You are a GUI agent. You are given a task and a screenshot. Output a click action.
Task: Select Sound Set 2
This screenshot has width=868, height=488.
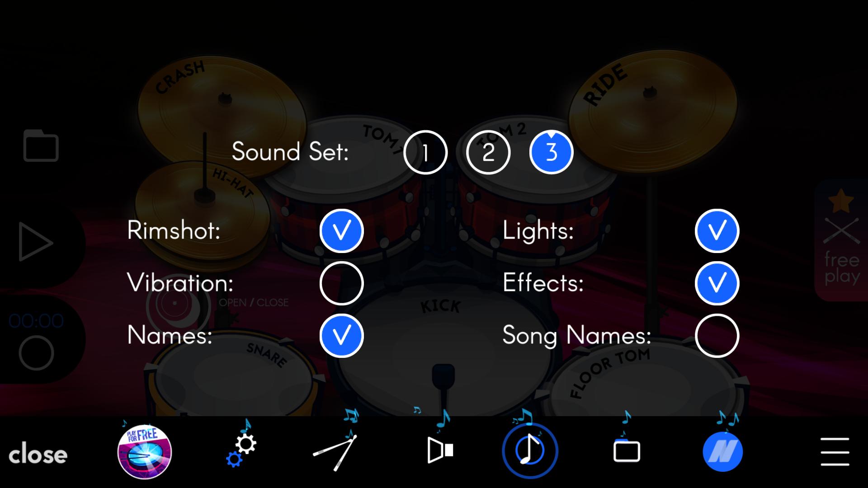coord(487,152)
